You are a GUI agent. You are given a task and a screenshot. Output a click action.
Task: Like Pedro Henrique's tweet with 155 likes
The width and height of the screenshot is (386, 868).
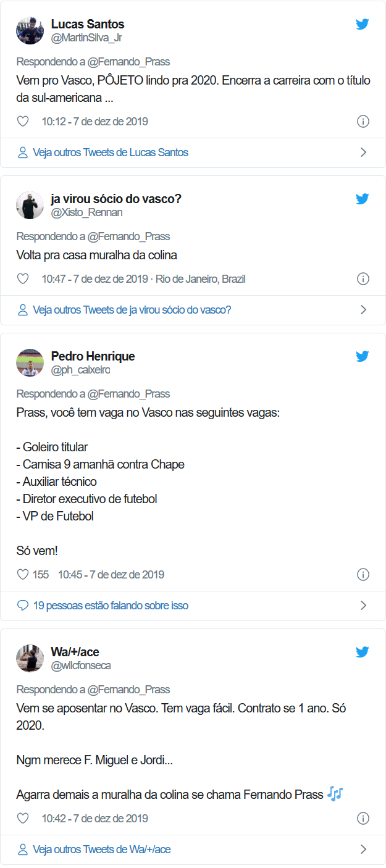click(23, 575)
